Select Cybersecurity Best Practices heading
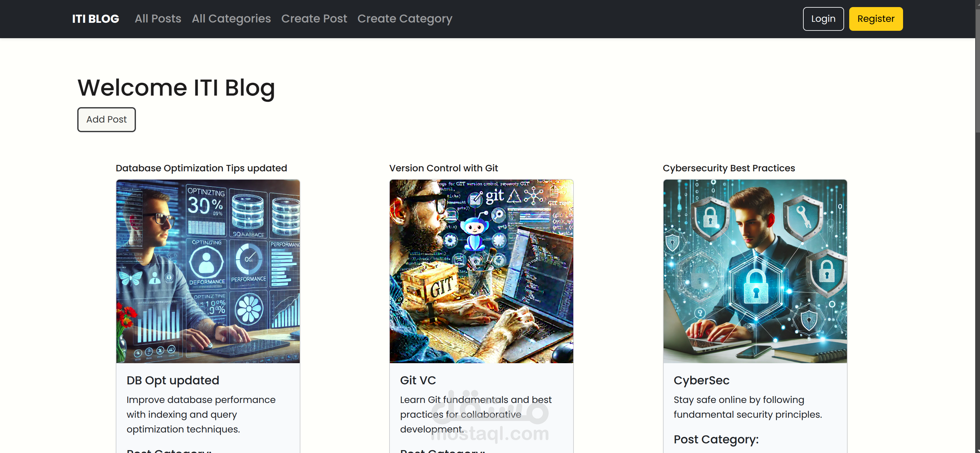Screen dimensions: 980x453 [x=729, y=168]
